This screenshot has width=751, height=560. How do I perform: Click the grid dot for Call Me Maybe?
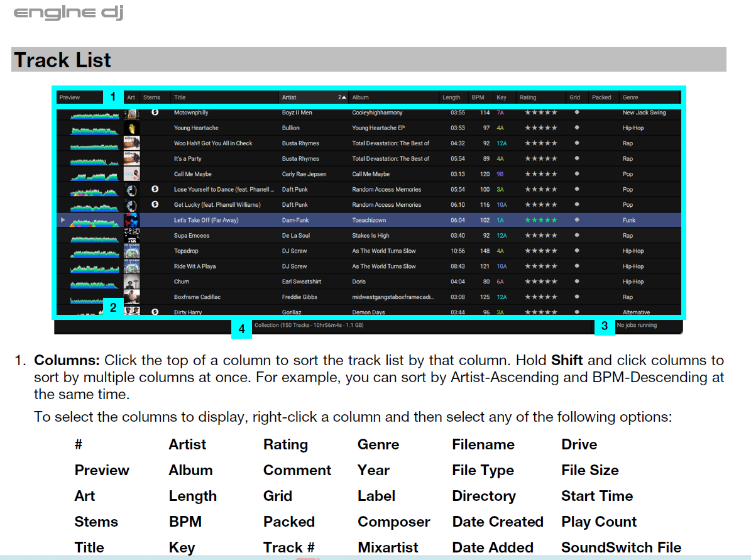[577, 173]
